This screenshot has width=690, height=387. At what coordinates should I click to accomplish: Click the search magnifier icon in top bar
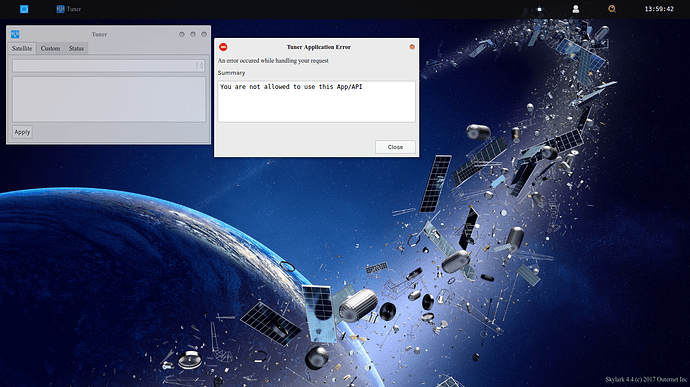click(612, 9)
